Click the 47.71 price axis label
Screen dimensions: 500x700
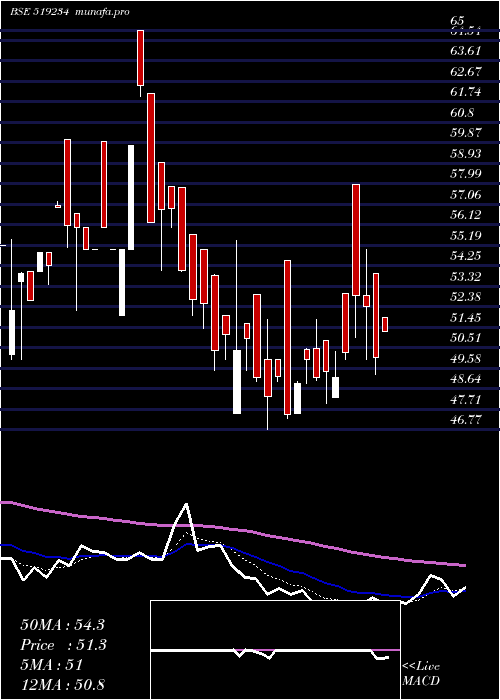(466, 399)
